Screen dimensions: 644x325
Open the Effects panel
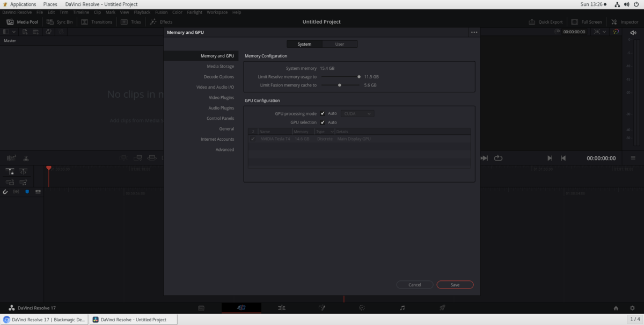(x=161, y=22)
